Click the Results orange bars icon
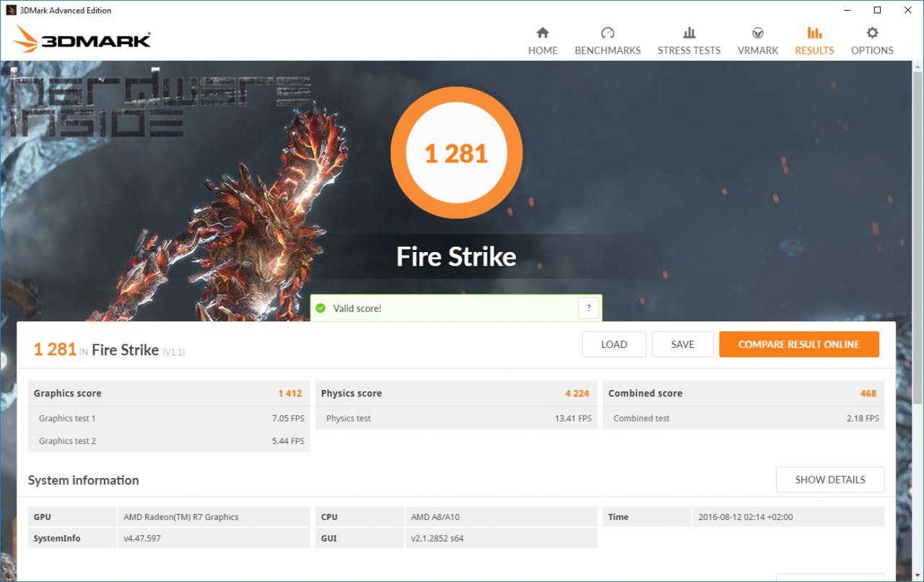The height and width of the screenshot is (582, 924). coord(814,33)
